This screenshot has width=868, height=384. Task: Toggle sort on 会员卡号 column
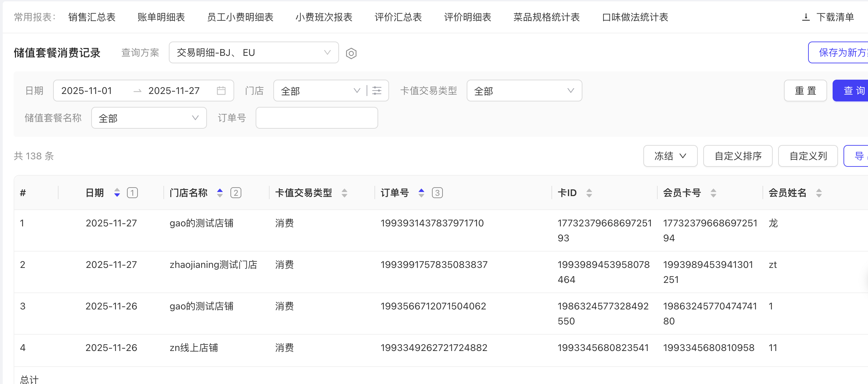pos(713,193)
